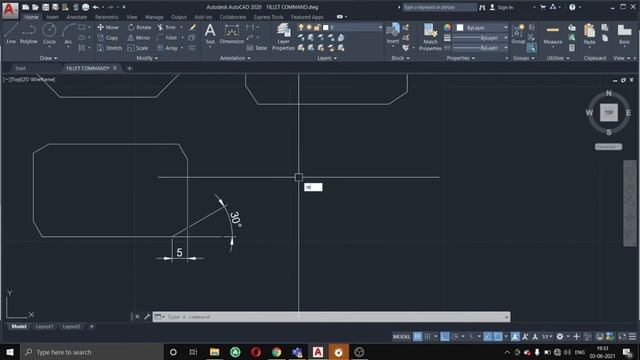Toggle polar tracking in status bar
The height and width of the screenshot is (360, 640).
[455, 336]
